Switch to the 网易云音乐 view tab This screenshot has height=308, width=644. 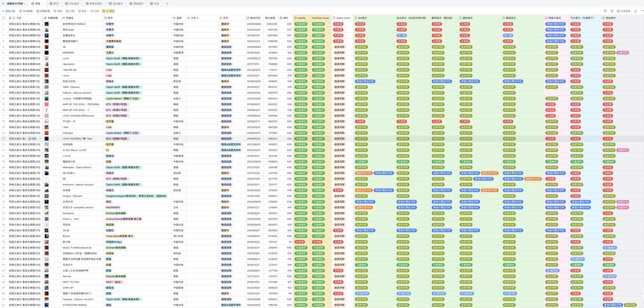coord(94,4)
